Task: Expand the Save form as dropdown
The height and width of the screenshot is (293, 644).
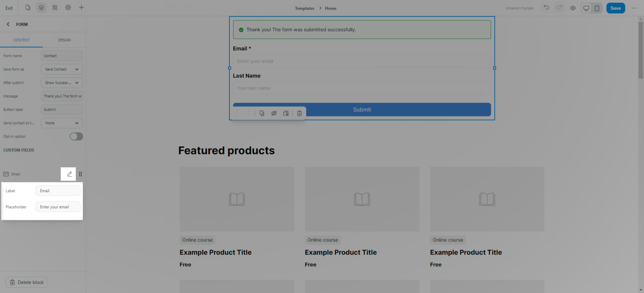Action: [62, 69]
